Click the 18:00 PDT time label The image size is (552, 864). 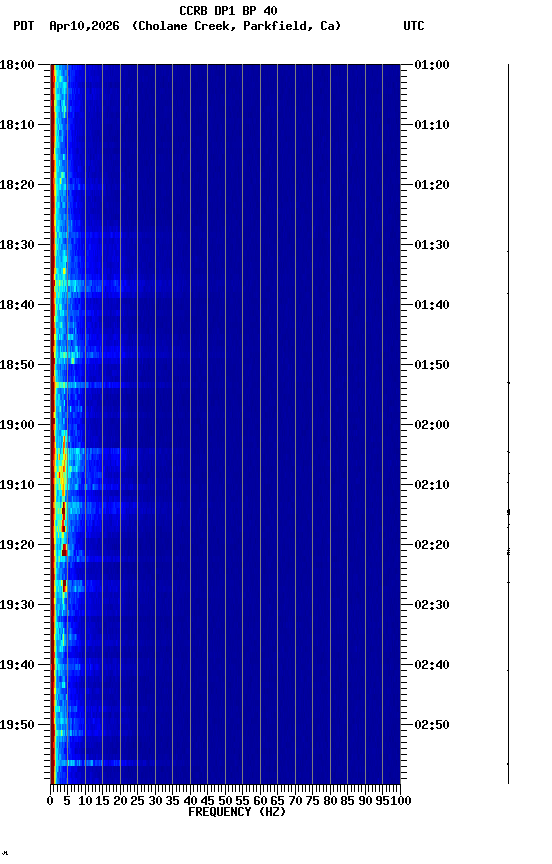(x=17, y=65)
